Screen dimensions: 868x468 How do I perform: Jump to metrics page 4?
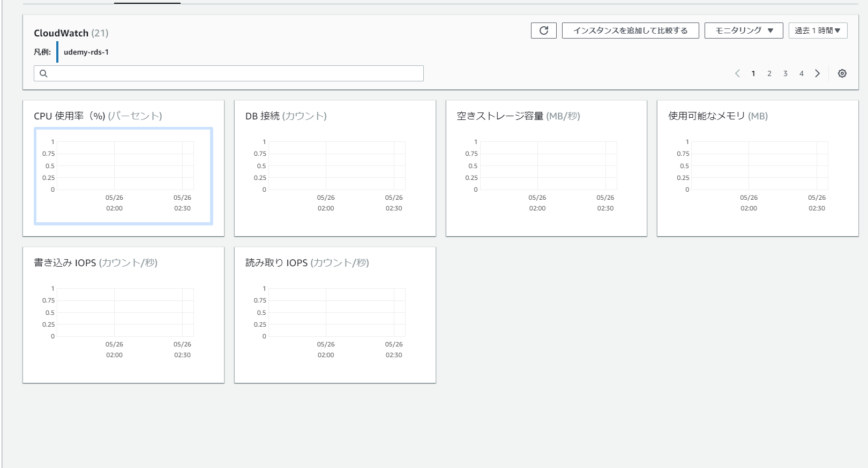tap(802, 73)
